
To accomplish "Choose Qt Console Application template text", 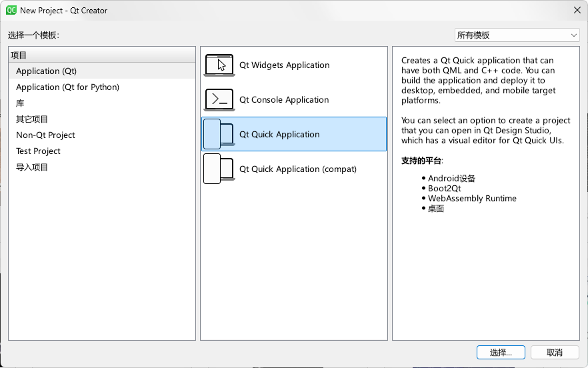I will [284, 100].
